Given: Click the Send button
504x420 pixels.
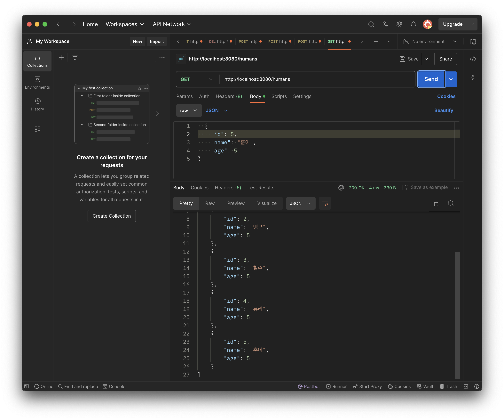Looking at the screenshot, I should point(431,79).
